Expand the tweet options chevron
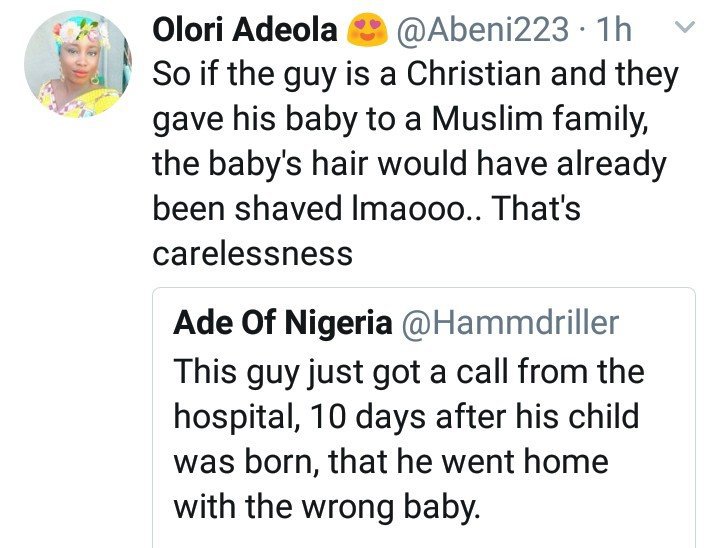 pyautogui.click(x=686, y=31)
